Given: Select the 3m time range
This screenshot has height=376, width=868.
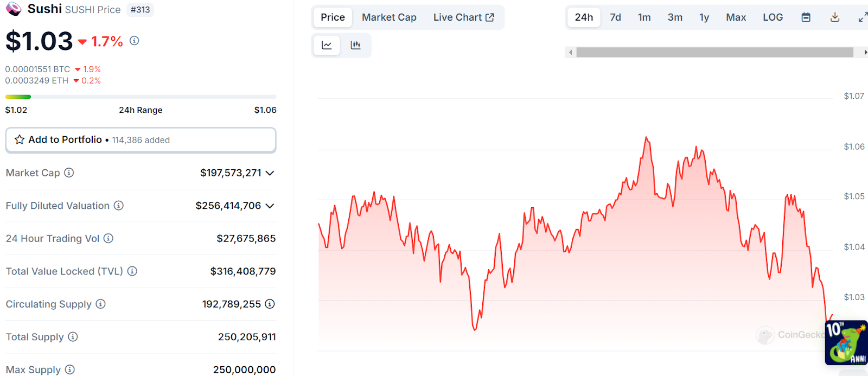Looking at the screenshot, I should 675,17.
